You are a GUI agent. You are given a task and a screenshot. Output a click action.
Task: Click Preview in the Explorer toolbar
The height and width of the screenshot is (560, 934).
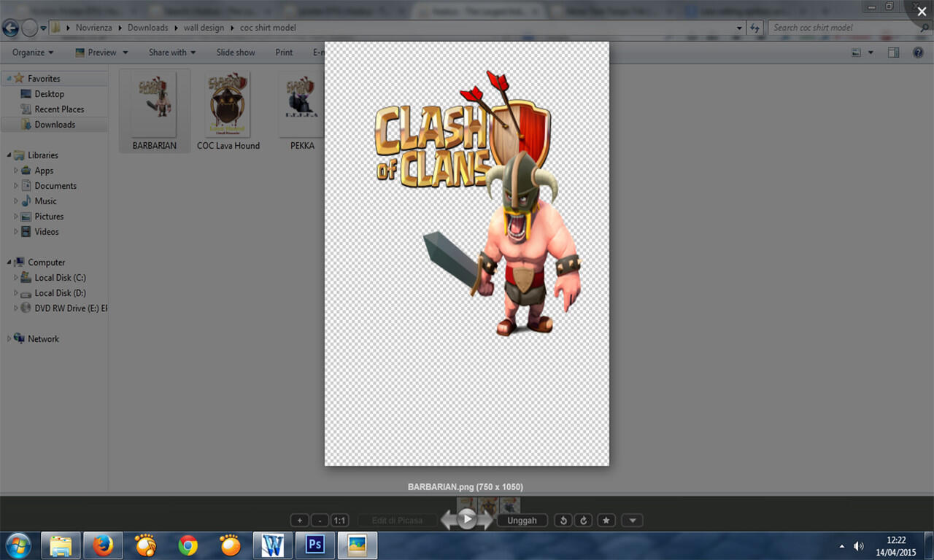pos(96,52)
